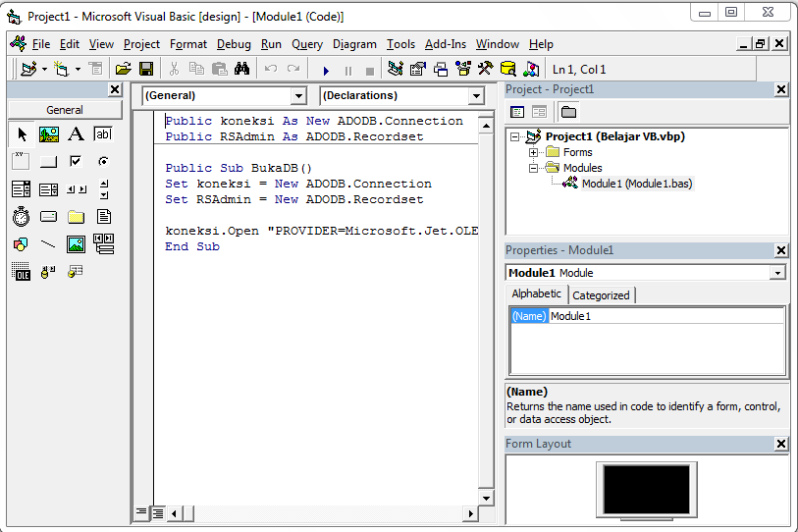Open the Tools menu
The image size is (798, 532).
pyautogui.click(x=400, y=44)
